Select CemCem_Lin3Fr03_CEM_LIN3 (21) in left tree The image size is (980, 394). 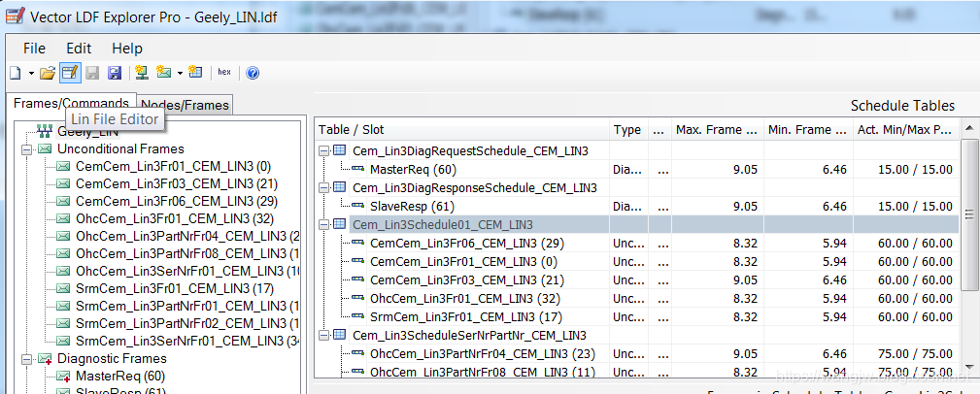click(177, 184)
